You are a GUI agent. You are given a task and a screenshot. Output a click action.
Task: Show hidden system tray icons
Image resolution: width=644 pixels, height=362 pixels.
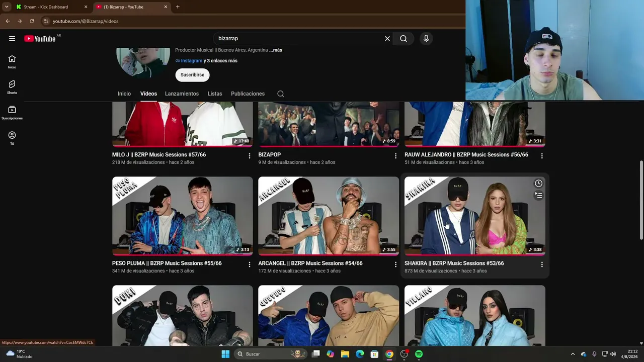tap(573, 354)
